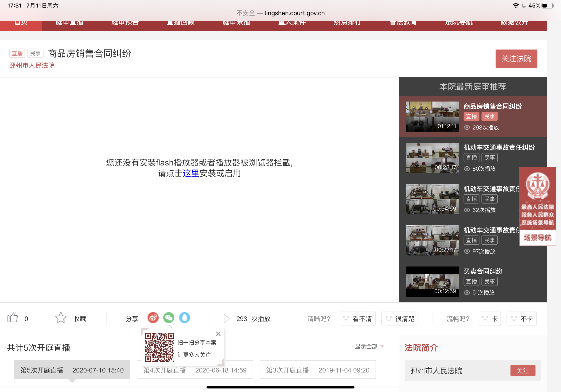The image size is (561, 392).
Task: Click the thumbs-up like icon
Action: (x=12, y=318)
